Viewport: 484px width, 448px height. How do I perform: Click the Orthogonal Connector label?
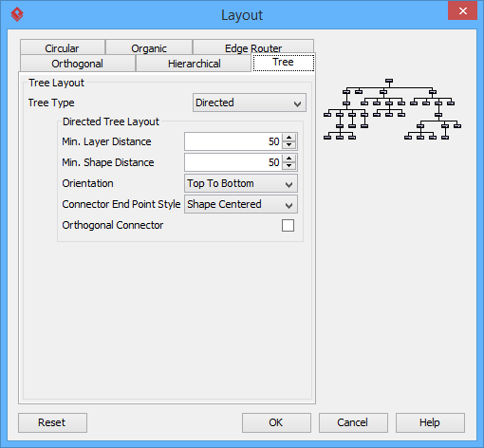coord(113,225)
